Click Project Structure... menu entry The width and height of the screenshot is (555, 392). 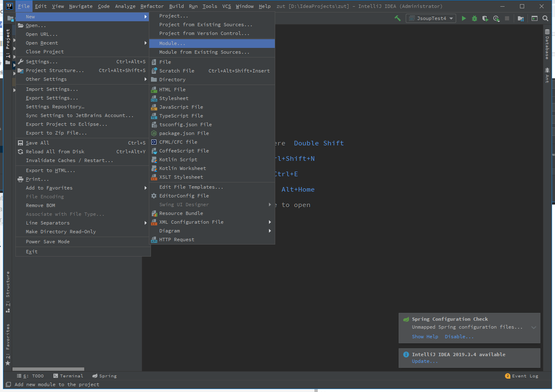tap(83, 70)
